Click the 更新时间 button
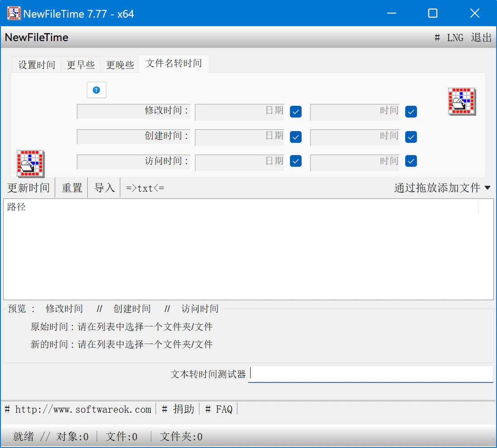The height and width of the screenshot is (448, 497). (x=28, y=188)
